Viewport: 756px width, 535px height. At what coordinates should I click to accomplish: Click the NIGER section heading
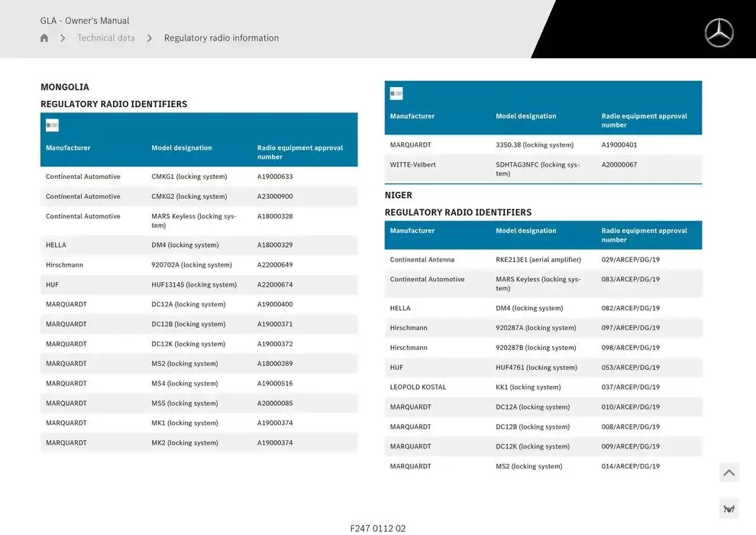(399, 196)
